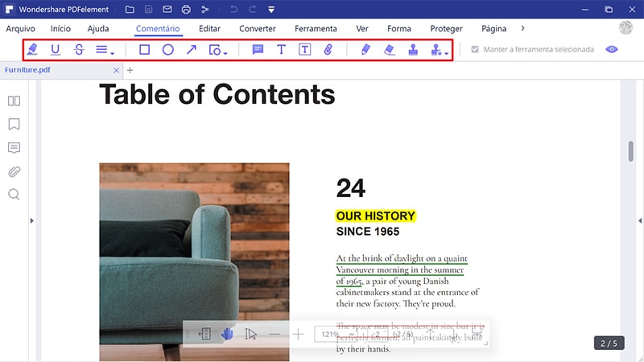Select the Hand pan tool
The image size is (644, 362).
[x=227, y=334]
